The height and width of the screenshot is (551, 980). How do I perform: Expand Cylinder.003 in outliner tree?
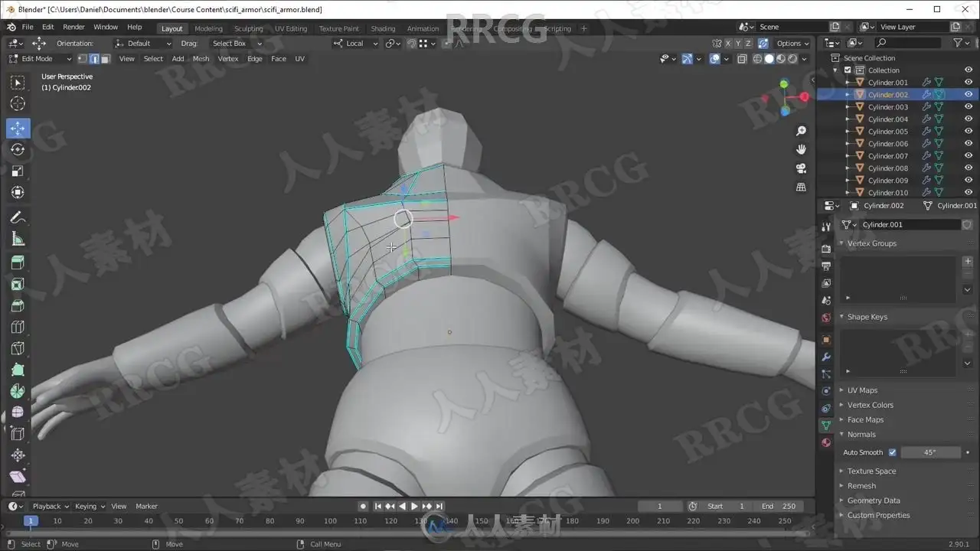click(847, 107)
